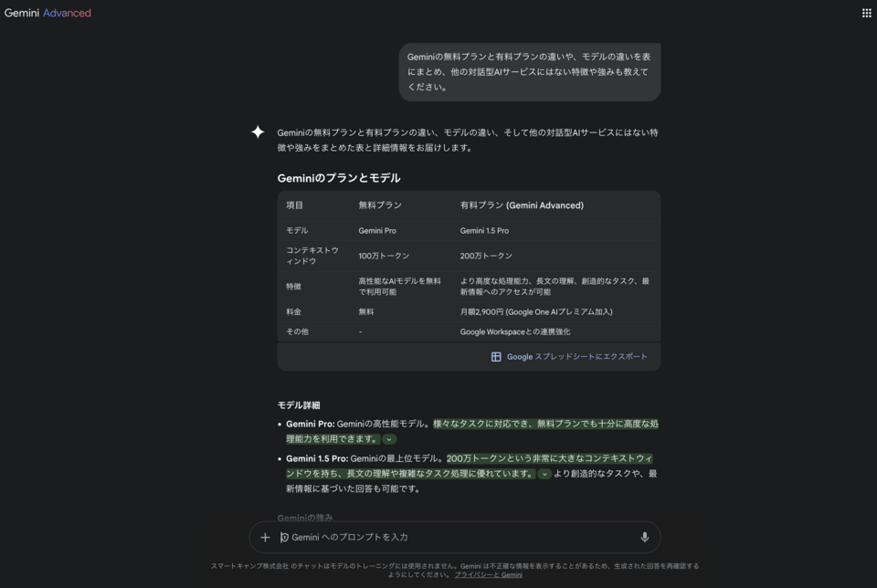This screenshot has width=877, height=588.
Task: Click the Gemini icon inside the prompt input field
Action: (x=286, y=537)
